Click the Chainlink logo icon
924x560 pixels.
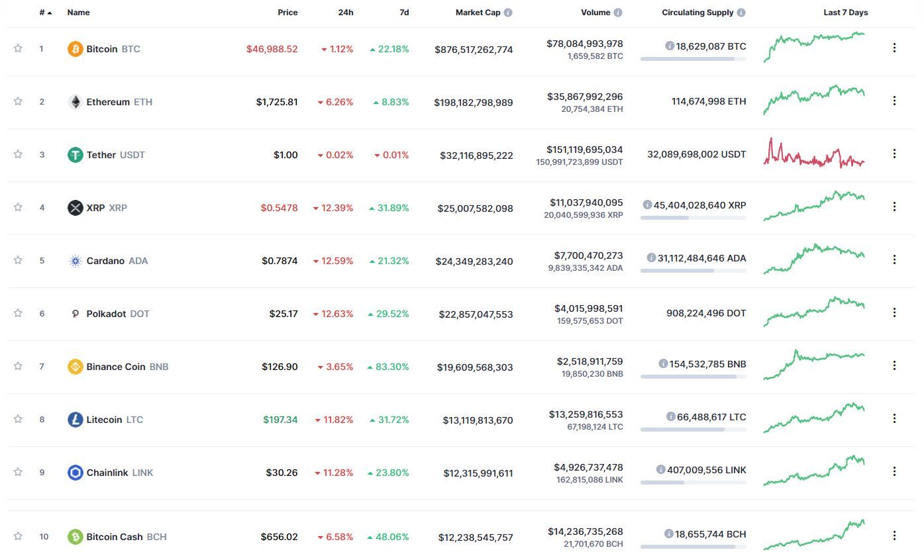76,473
